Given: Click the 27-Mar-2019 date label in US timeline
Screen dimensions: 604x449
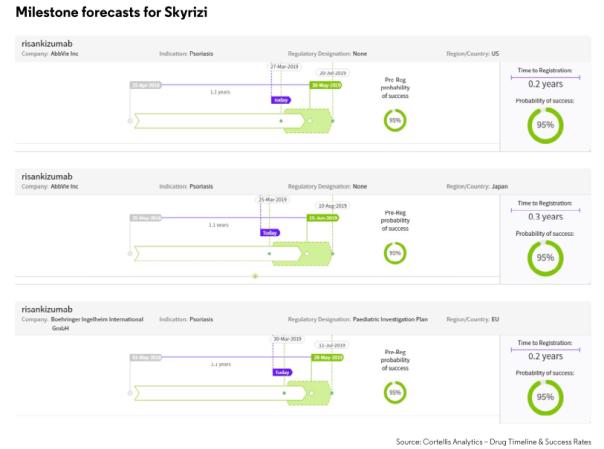Looking at the screenshot, I should click(x=285, y=67).
